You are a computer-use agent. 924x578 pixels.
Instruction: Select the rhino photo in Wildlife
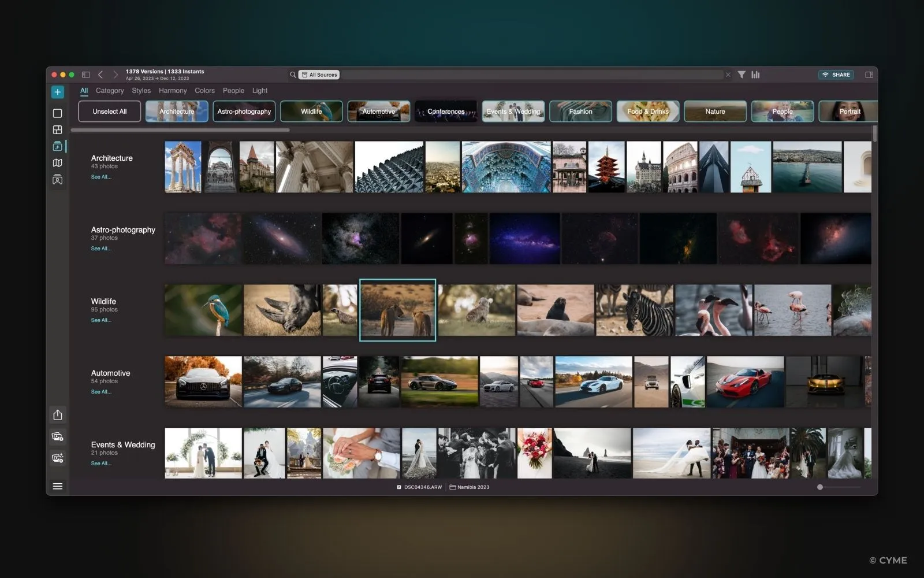pos(282,310)
